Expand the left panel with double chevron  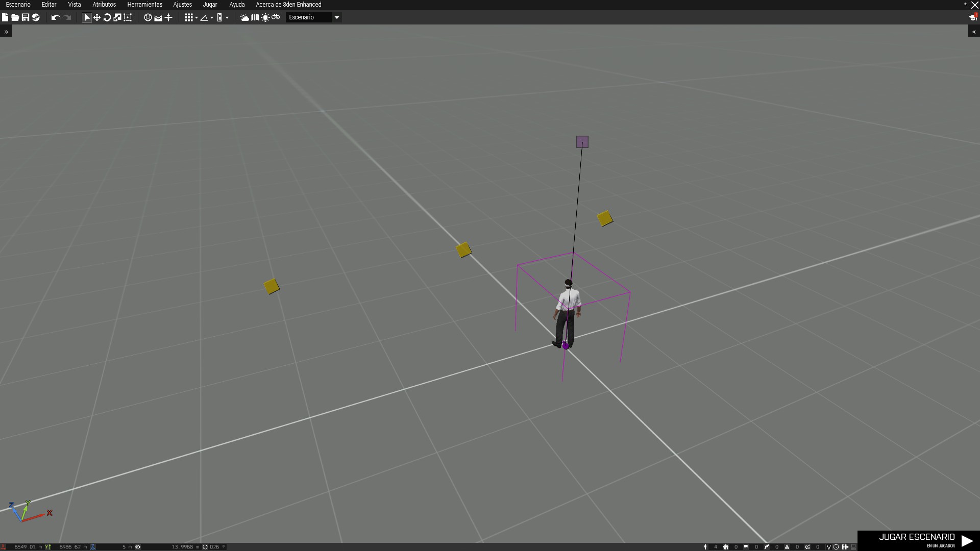click(6, 32)
